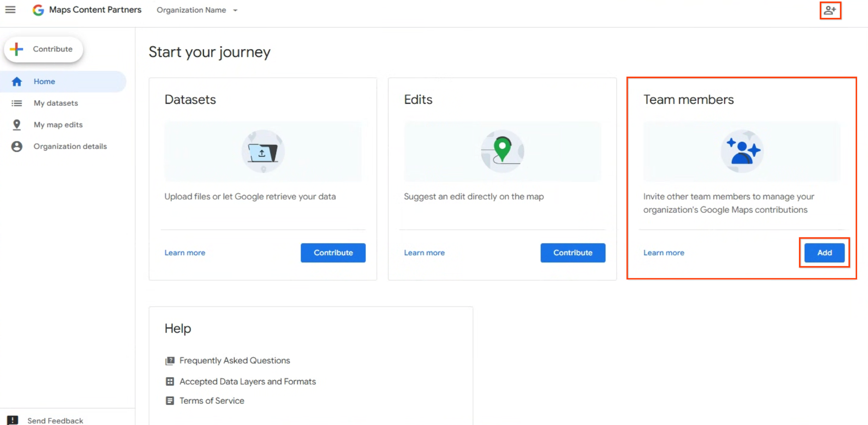Screen dimensions: 868x425
Task: Click text 'Suggest an edit directly on the map'
Action: [474, 197]
